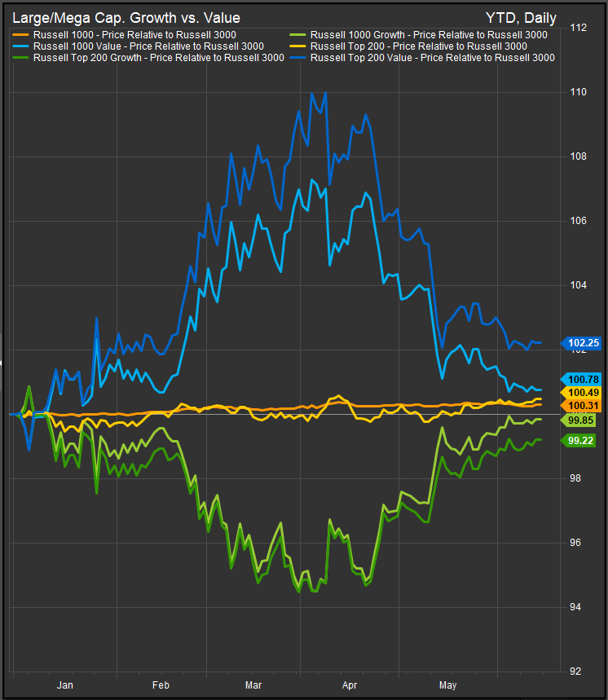Click the 99.85 light green value tag
This screenshot has width=608, height=700.
tap(583, 420)
